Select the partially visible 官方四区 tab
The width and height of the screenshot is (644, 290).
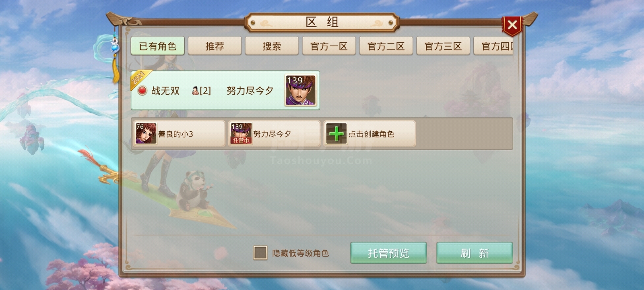(x=493, y=46)
